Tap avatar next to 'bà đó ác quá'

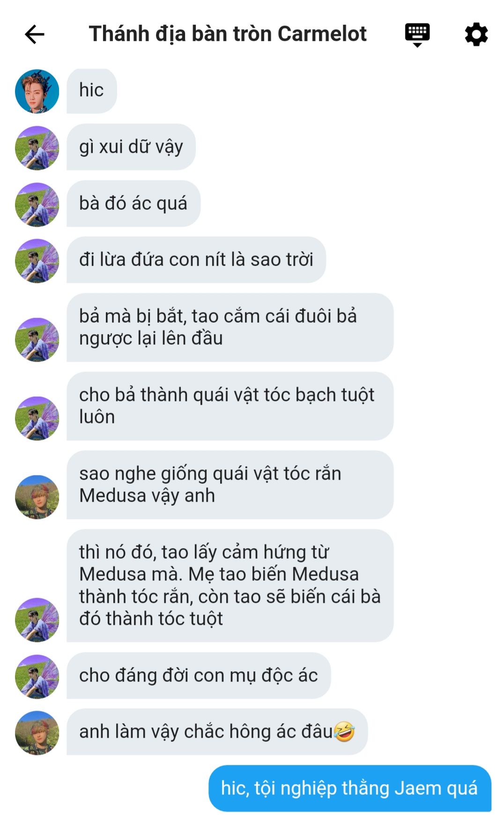tap(37, 205)
